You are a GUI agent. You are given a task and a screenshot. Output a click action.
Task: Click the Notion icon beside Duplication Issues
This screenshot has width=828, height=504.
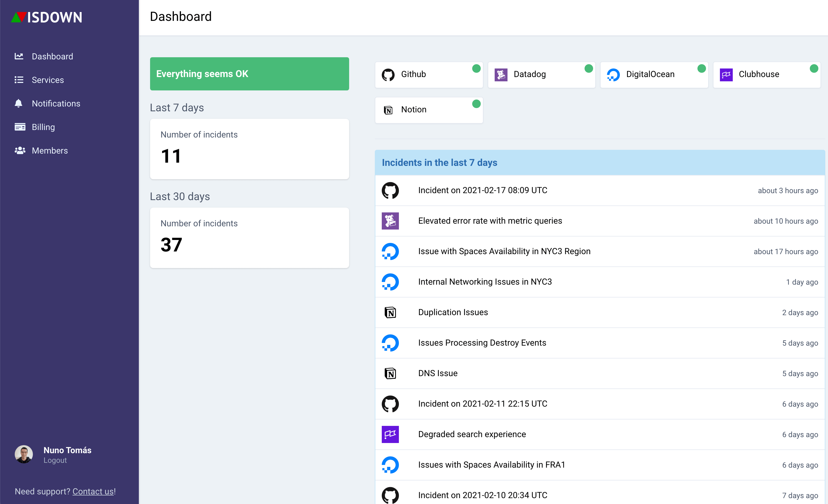pyautogui.click(x=390, y=312)
